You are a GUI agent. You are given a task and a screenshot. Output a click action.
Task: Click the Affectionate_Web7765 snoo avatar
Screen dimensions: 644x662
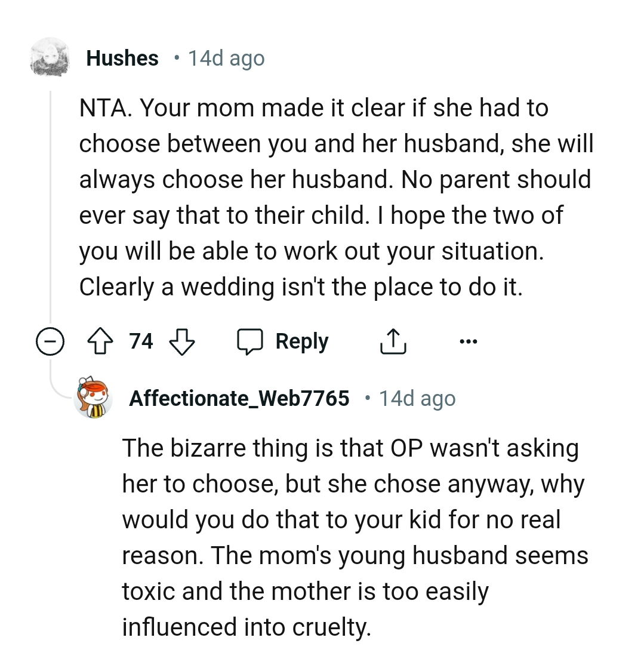pyautogui.click(x=93, y=397)
